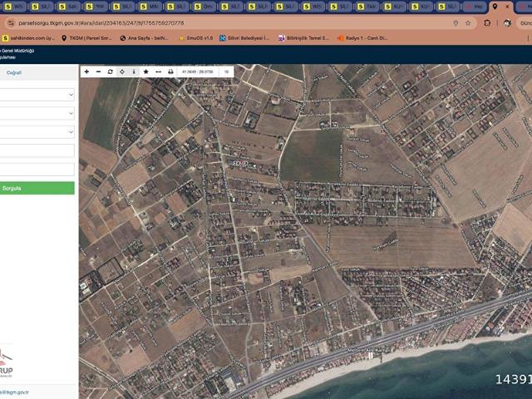Print the map using printer icon
The image size is (532, 399).
point(171,71)
